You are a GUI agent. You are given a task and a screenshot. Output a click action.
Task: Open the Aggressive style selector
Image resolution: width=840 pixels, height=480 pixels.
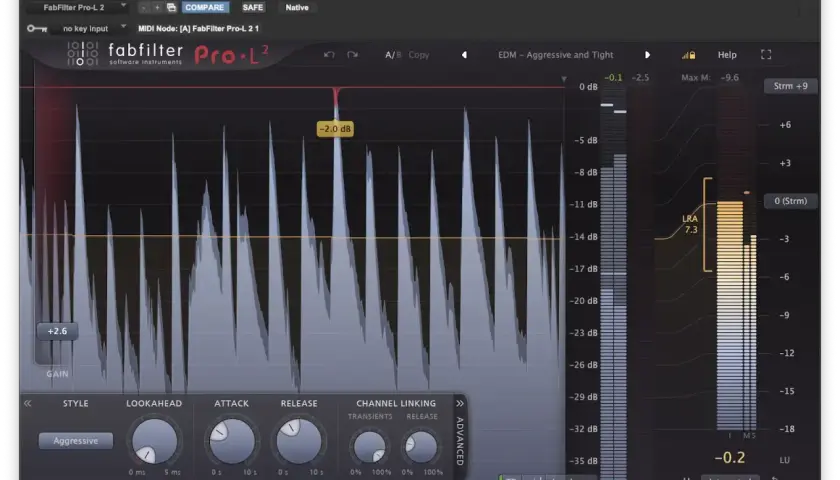[x=76, y=441]
